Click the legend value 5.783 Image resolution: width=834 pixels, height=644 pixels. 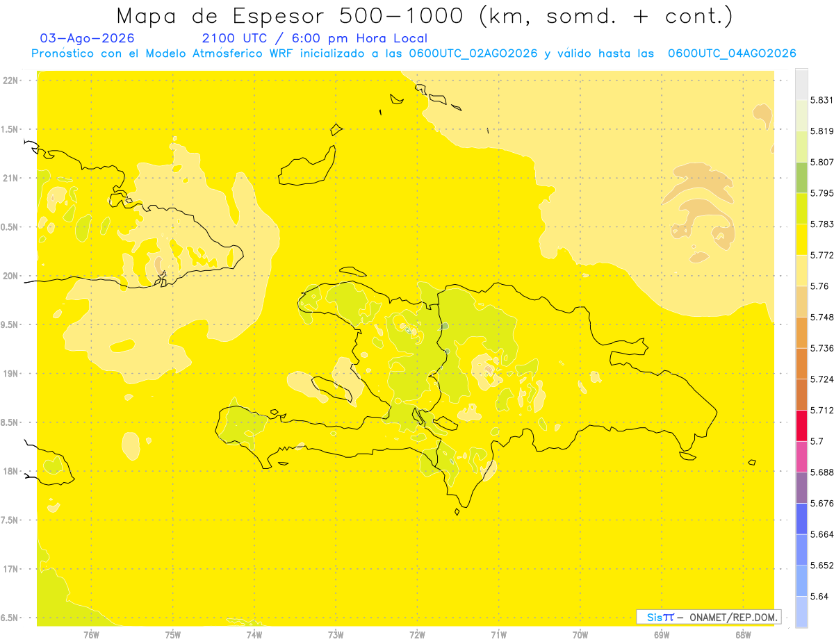pos(822,224)
